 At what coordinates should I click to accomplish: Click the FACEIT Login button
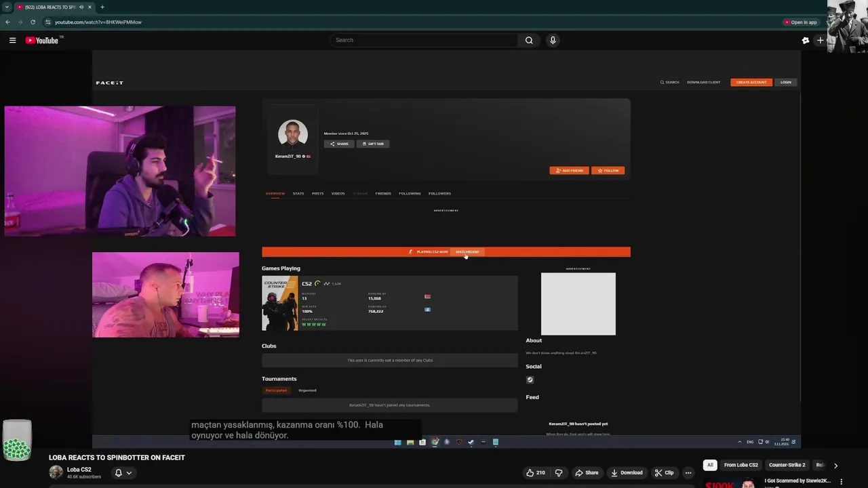tap(785, 82)
